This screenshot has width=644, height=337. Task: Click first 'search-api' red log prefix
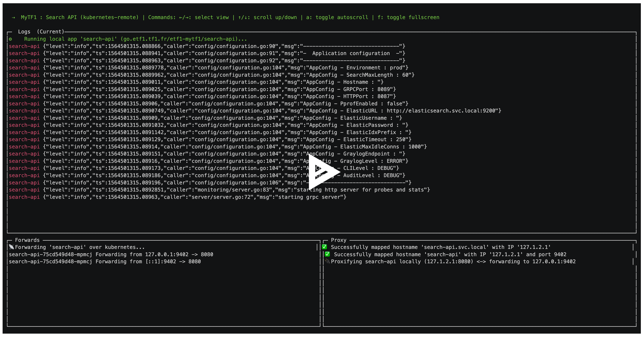click(24, 46)
